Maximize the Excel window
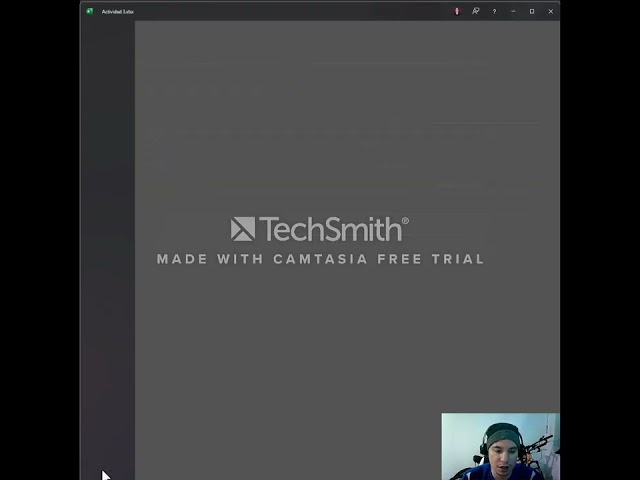The width and height of the screenshot is (640, 480). (532, 11)
